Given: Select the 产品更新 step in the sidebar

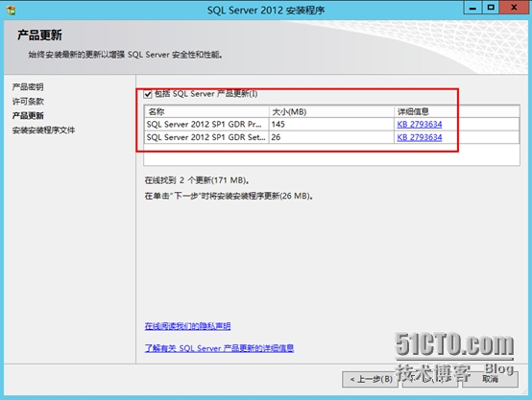Looking at the screenshot, I should pyautogui.click(x=28, y=116).
